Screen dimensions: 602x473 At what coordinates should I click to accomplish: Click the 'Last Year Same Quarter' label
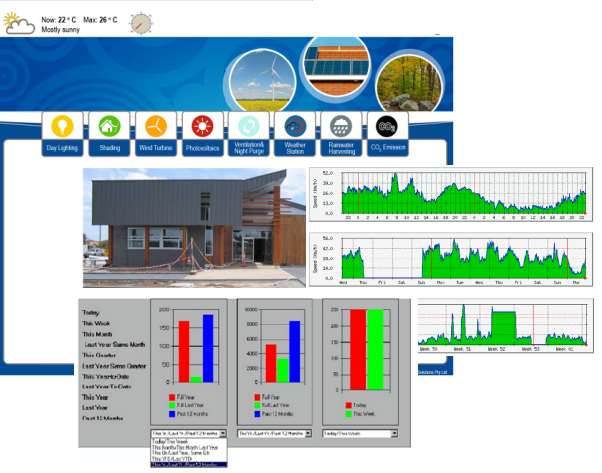(114, 366)
